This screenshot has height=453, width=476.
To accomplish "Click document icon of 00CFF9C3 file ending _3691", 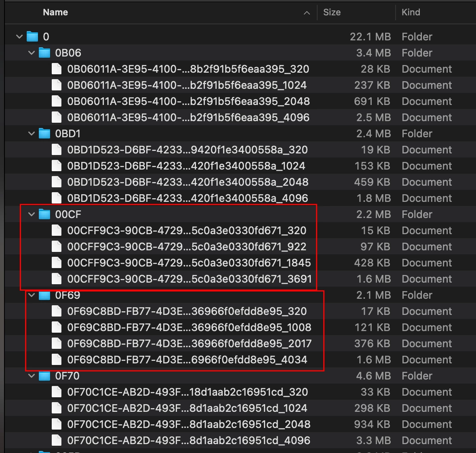I will (x=57, y=279).
